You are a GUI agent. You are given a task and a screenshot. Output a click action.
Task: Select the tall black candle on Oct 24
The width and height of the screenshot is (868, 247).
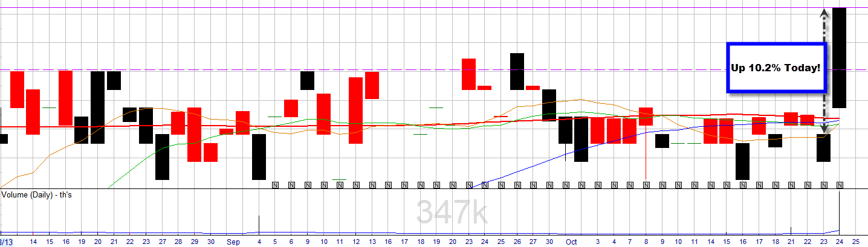click(x=840, y=58)
